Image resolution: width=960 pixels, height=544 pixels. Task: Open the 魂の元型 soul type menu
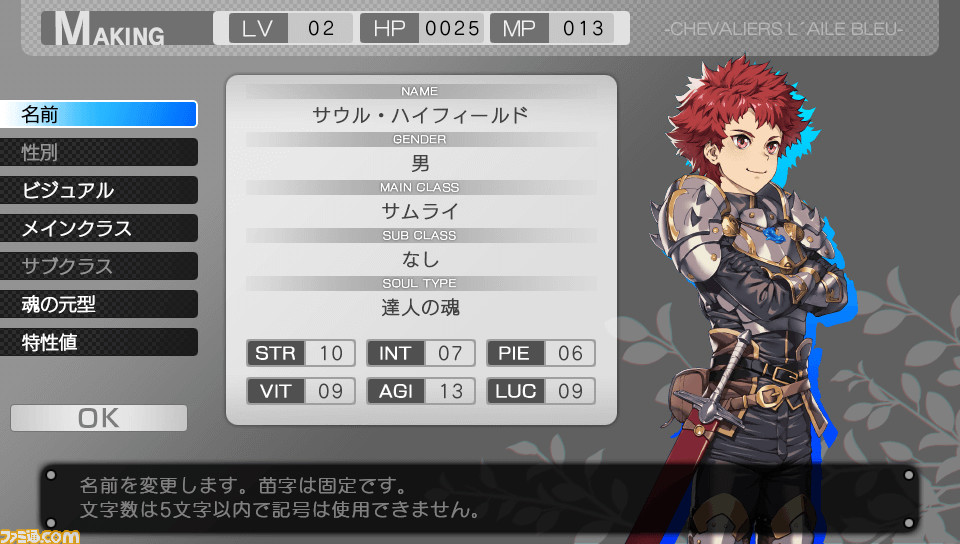pyautogui.click(x=99, y=304)
